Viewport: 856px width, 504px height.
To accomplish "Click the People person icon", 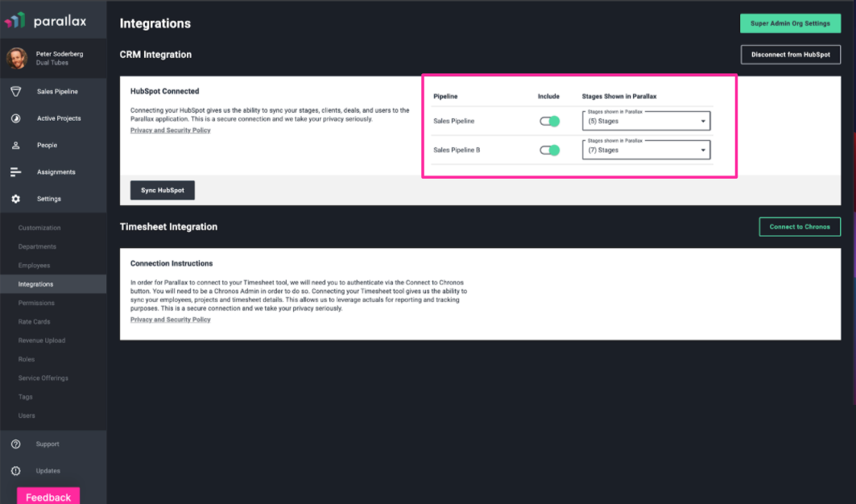I will pyautogui.click(x=16, y=145).
